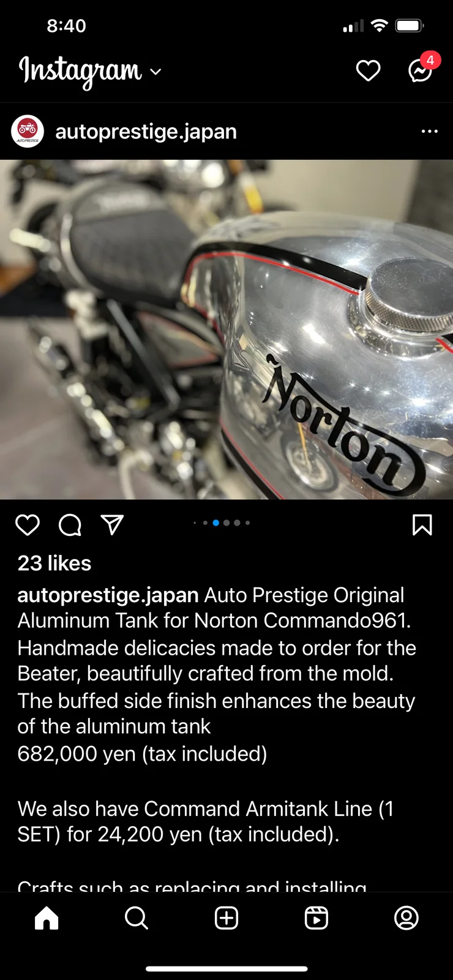Like the post with heart icon

[28, 525]
